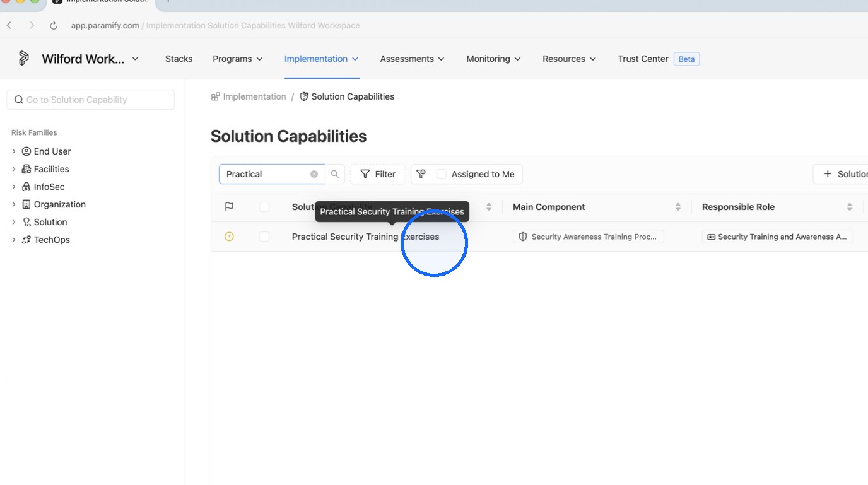This screenshot has height=485, width=868.
Task: Go to Trust Center
Action: click(x=643, y=59)
